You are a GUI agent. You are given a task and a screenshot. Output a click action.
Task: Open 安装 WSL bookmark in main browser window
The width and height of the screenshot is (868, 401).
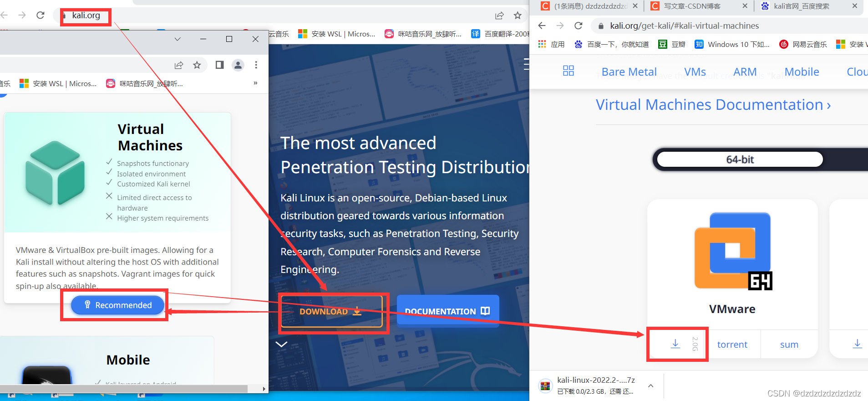(x=337, y=34)
